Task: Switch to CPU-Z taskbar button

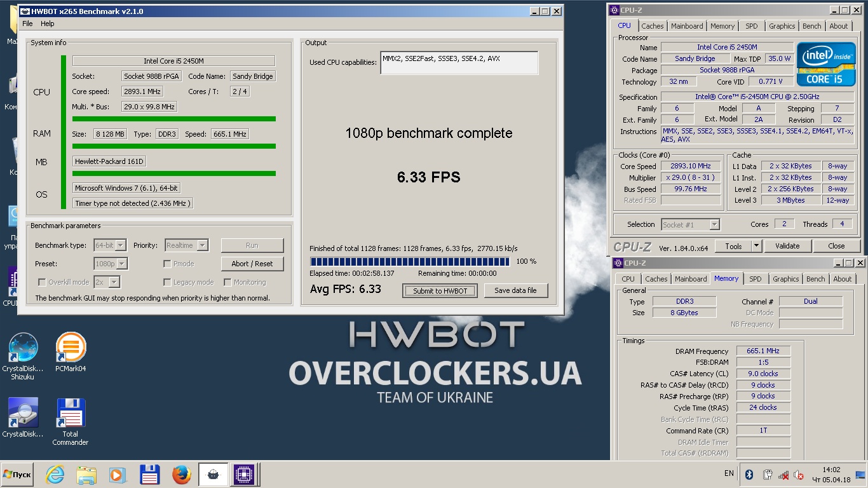Action: [244, 475]
